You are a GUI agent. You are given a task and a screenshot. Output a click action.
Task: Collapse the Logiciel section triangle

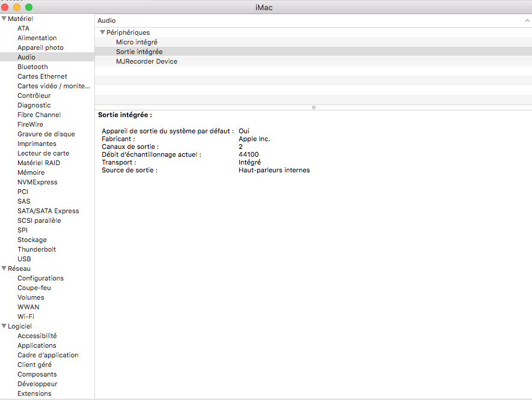point(4,326)
